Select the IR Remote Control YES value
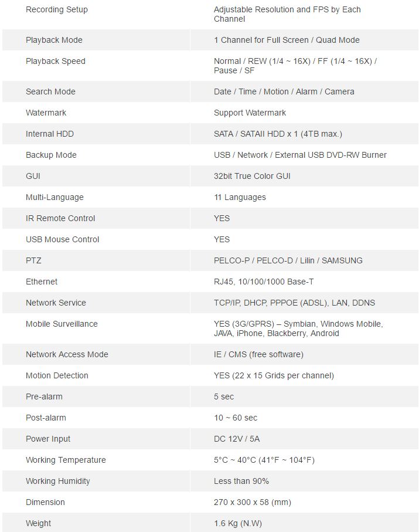Screen dimensions: 419x532 pos(222,218)
